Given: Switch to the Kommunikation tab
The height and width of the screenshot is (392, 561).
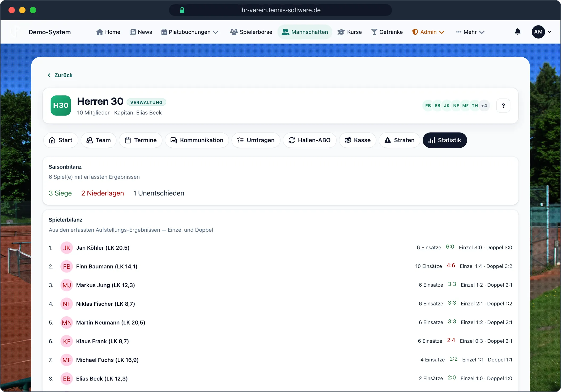Looking at the screenshot, I should (197, 140).
